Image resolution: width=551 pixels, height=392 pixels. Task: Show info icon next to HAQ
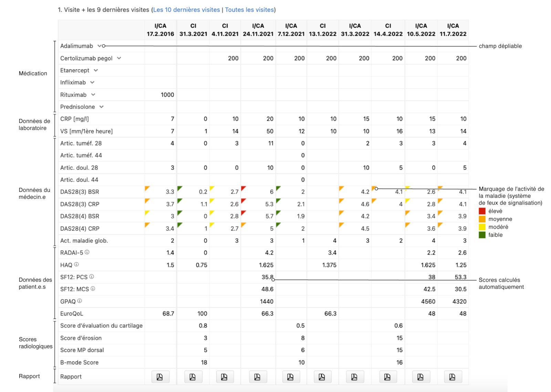[x=76, y=264]
